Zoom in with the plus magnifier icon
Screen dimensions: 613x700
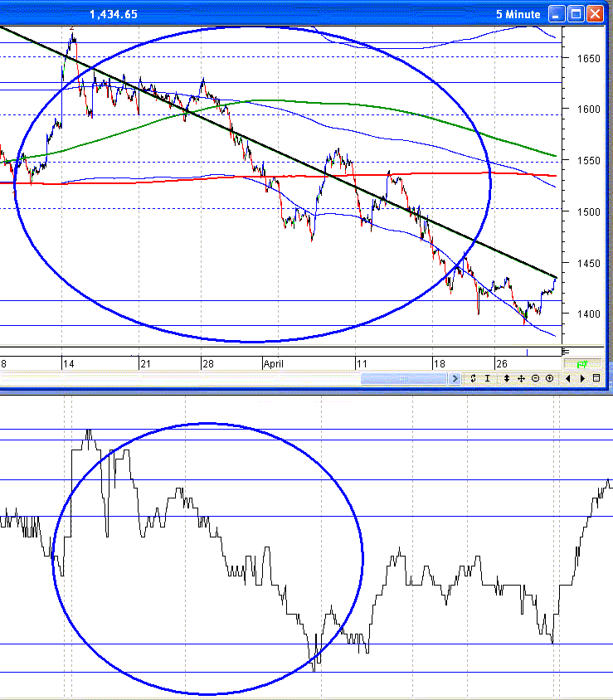coord(549,378)
